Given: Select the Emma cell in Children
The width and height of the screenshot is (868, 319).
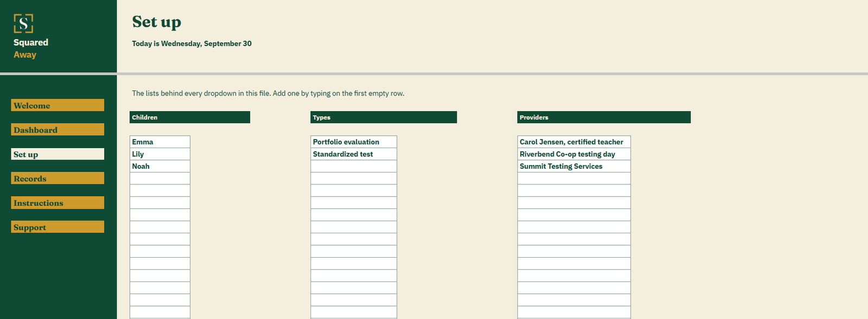Looking at the screenshot, I should coord(160,142).
